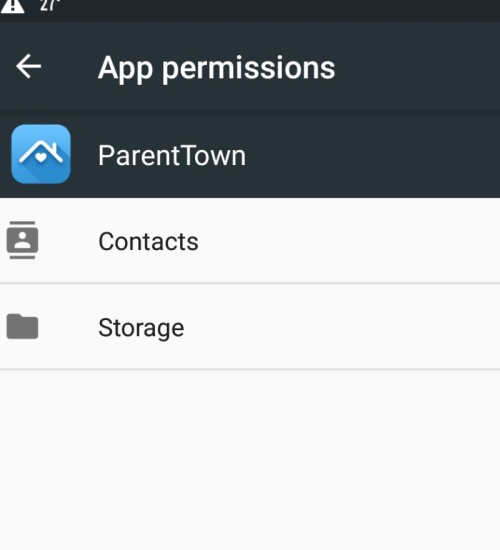Go back using the arrow icon
This screenshot has height=550, width=500.
pyautogui.click(x=28, y=66)
